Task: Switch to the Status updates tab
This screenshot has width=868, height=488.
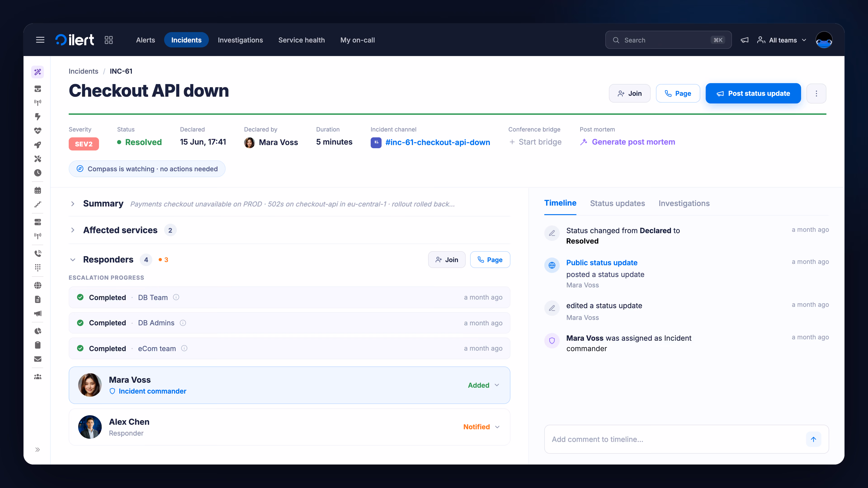Action: (x=617, y=203)
